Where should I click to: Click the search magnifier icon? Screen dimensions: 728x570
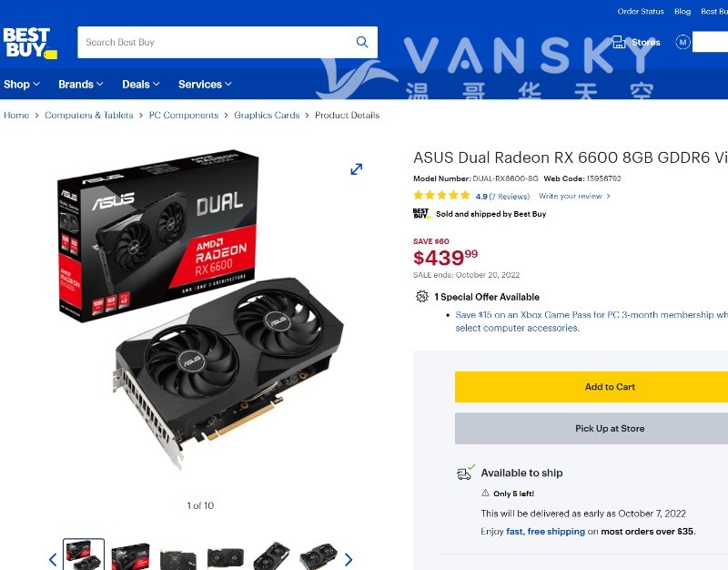tap(362, 42)
